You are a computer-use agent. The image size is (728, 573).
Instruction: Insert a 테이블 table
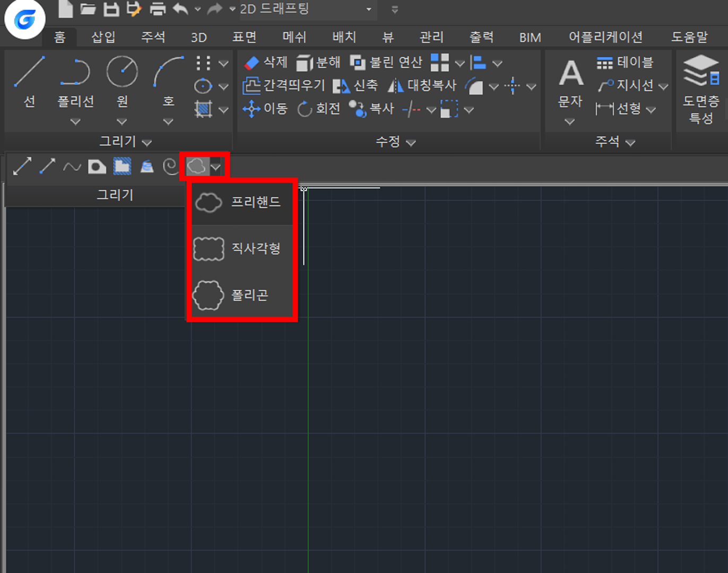pos(625,63)
